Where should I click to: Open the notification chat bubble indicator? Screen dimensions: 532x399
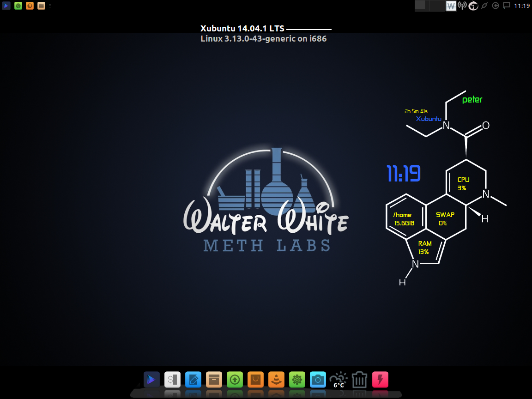507,6
